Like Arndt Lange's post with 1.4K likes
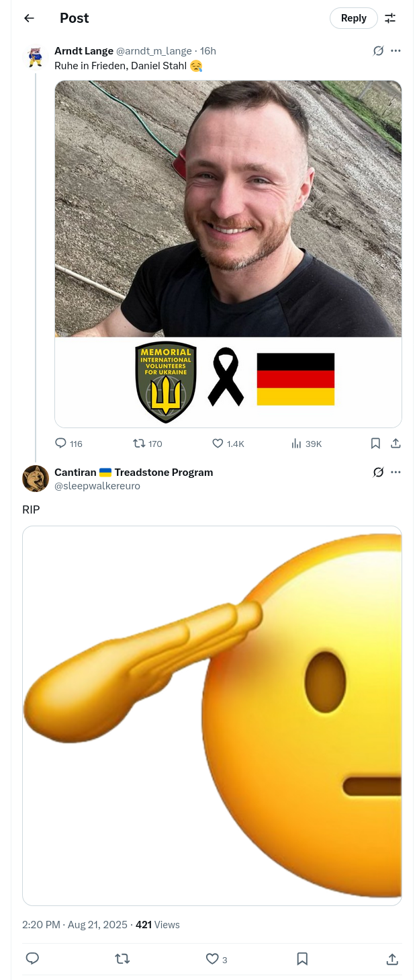The height and width of the screenshot is (980, 419). click(228, 444)
